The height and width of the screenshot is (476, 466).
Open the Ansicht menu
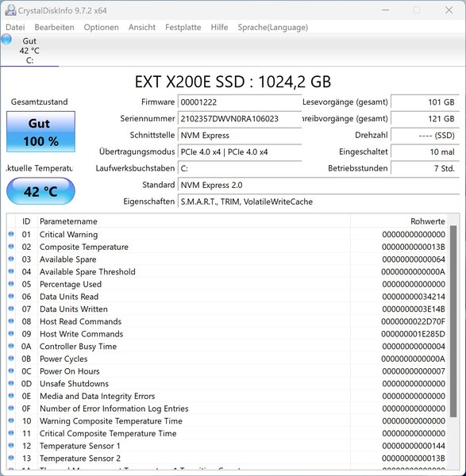(142, 27)
